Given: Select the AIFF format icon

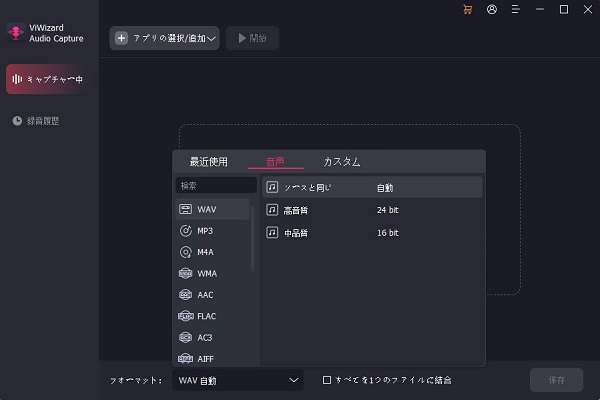Looking at the screenshot, I should point(186,359).
